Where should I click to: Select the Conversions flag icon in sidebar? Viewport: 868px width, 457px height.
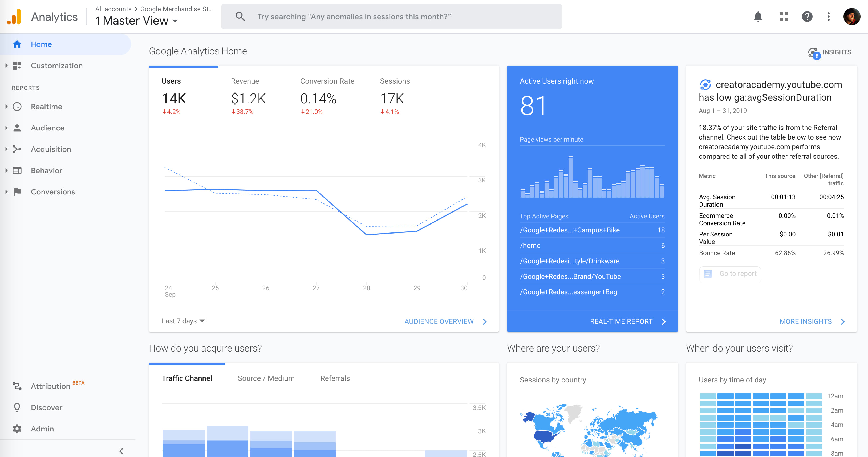(17, 191)
